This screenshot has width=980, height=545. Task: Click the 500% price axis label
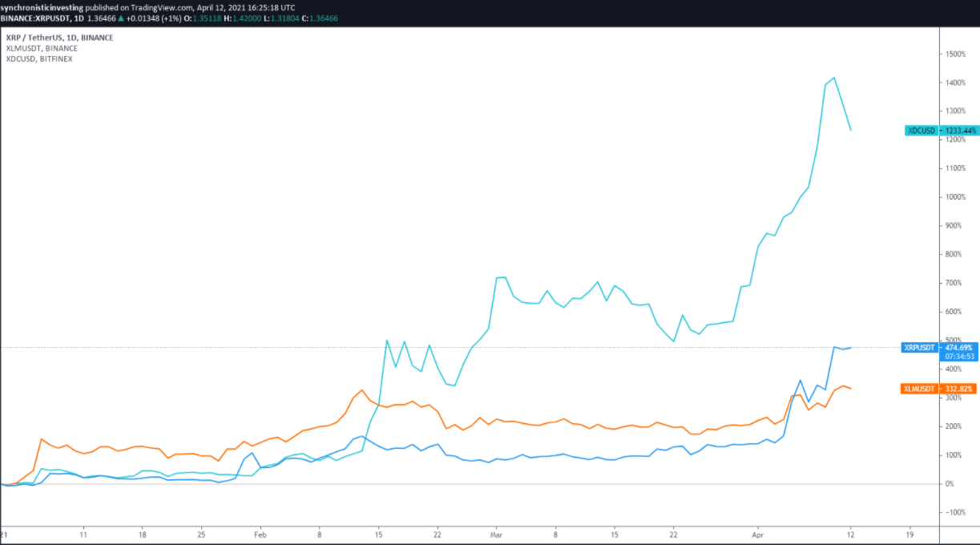click(x=955, y=341)
